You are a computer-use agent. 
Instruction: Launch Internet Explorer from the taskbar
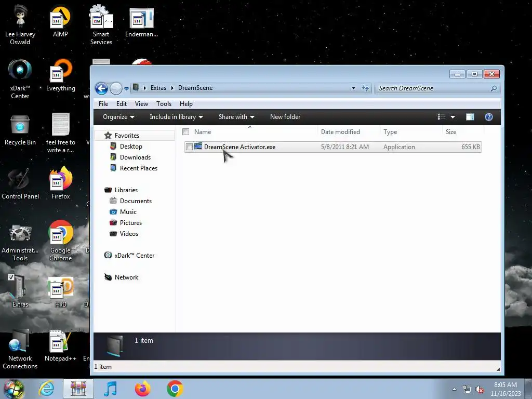(x=46, y=389)
